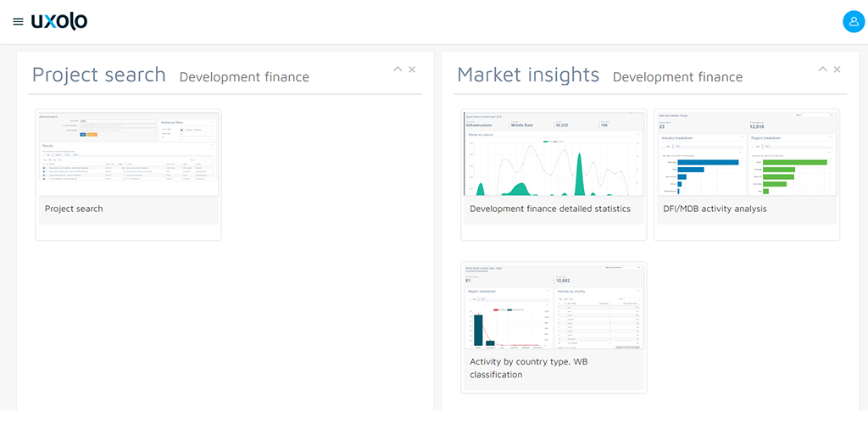This screenshot has width=868, height=424.
Task: Click Development finance subtitle beside Market insights
Action: (x=677, y=77)
